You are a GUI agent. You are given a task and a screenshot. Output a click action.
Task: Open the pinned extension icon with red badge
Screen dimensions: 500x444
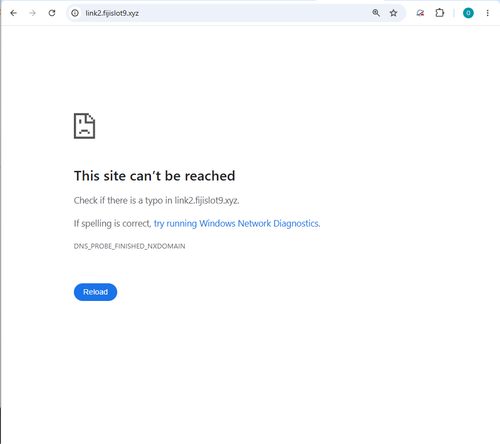click(420, 13)
